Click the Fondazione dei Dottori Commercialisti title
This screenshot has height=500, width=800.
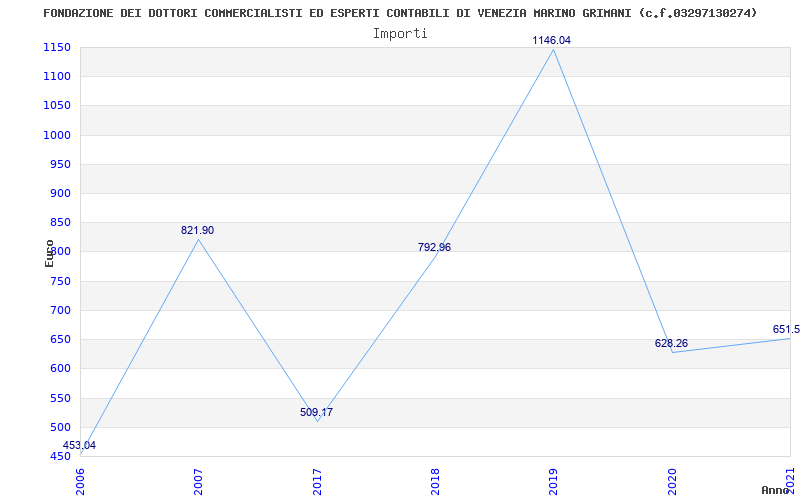point(400,13)
